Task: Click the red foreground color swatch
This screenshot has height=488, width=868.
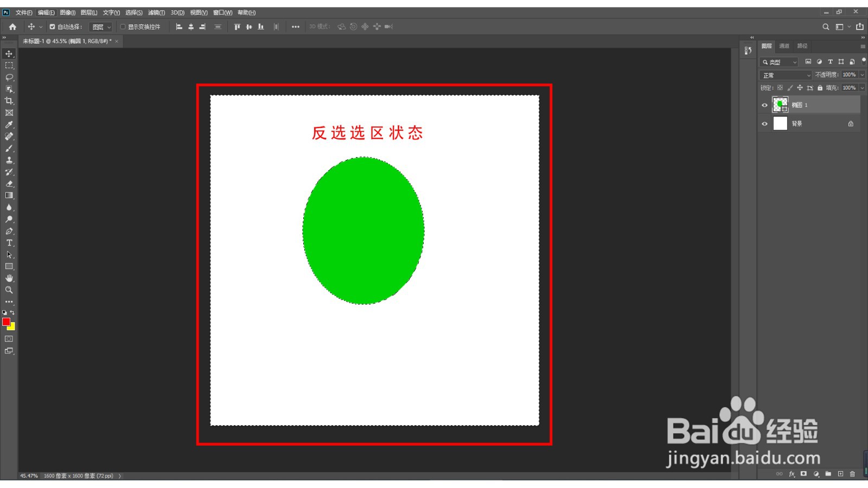Action: 7,322
